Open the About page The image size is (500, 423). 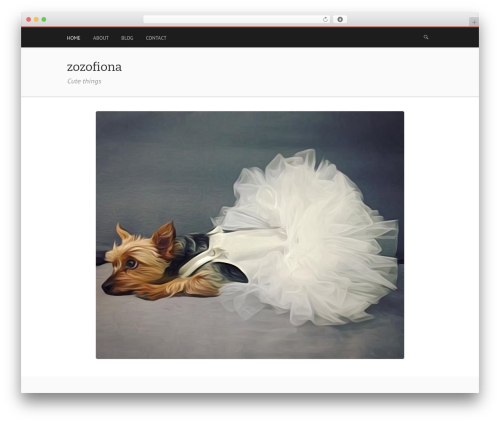point(101,38)
